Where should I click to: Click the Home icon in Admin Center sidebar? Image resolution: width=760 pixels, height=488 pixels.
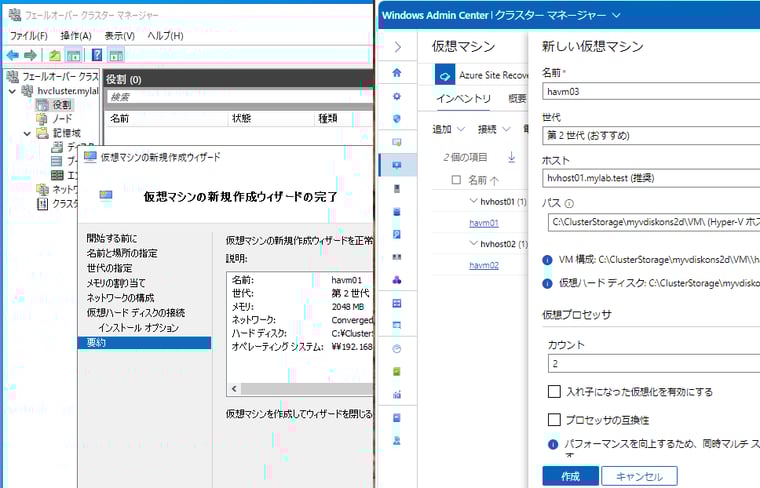click(x=397, y=73)
